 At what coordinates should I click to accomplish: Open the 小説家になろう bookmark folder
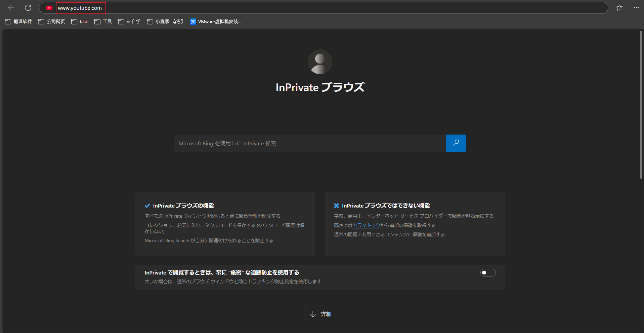tap(165, 22)
